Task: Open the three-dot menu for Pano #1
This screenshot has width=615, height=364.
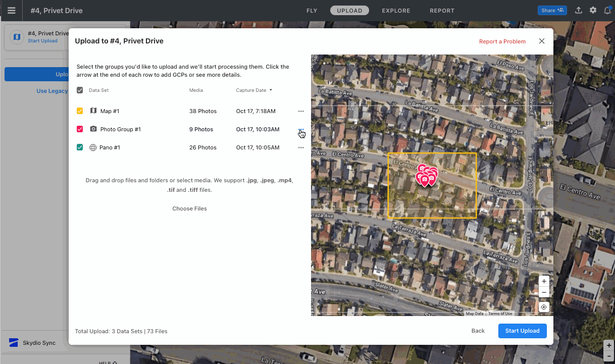Action: click(x=301, y=147)
